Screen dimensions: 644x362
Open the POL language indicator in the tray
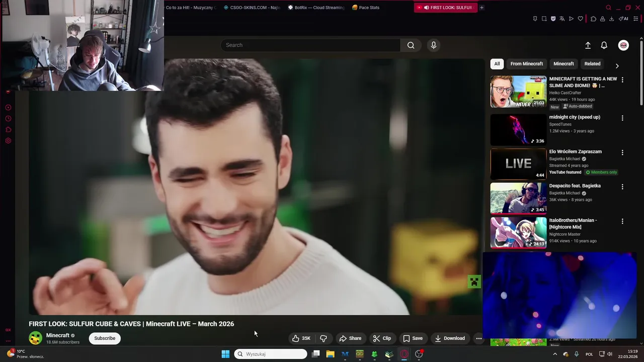pyautogui.click(x=589, y=354)
